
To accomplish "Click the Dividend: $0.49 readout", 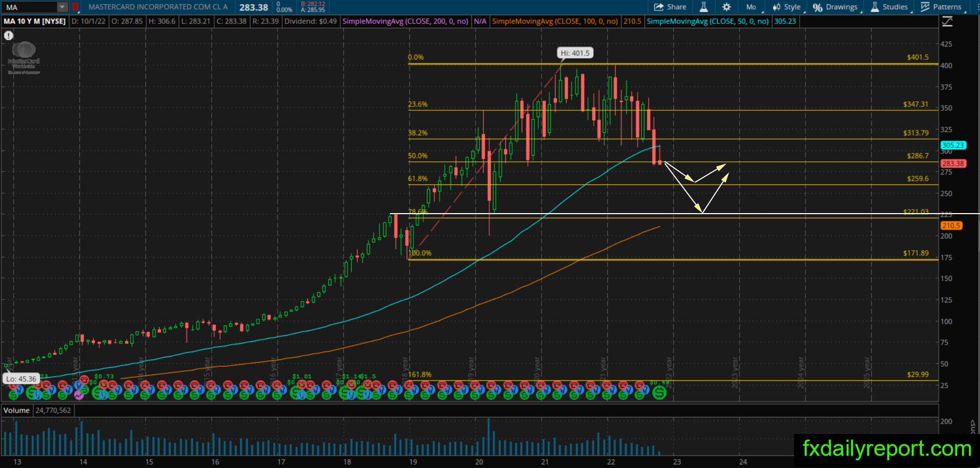I will pyautogui.click(x=310, y=21).
